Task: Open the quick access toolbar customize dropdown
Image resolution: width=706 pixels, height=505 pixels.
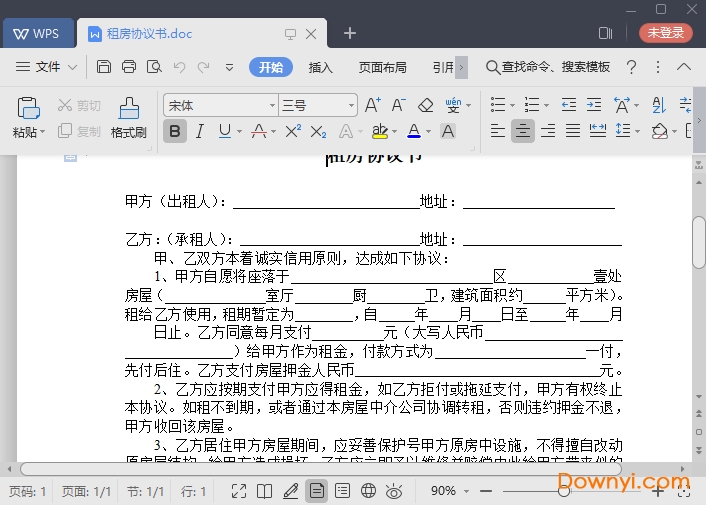Action: point(229,68)
